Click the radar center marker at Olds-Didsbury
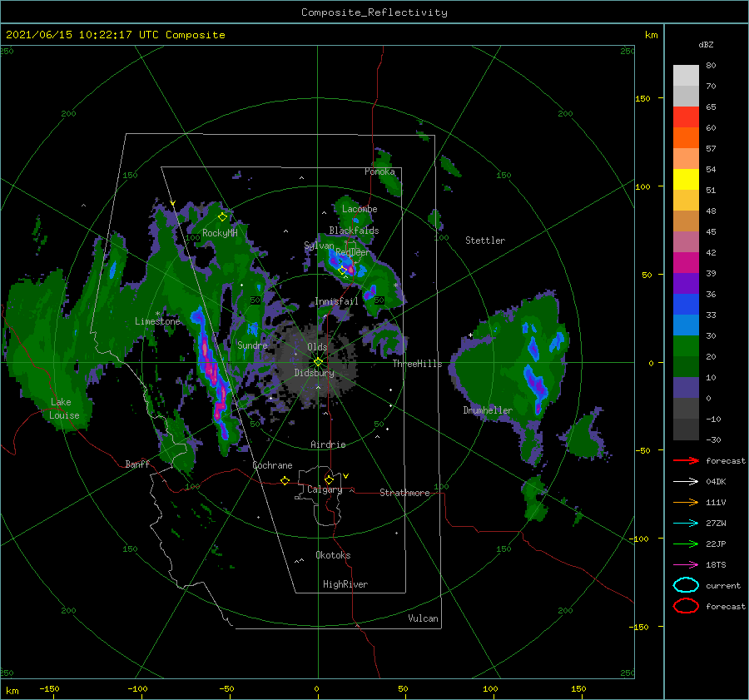 [x=318, y=362]
